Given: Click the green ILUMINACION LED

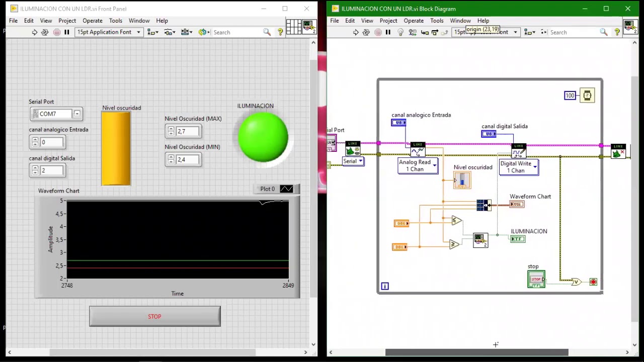Looking at the screenshot, I should coord(263,137).
